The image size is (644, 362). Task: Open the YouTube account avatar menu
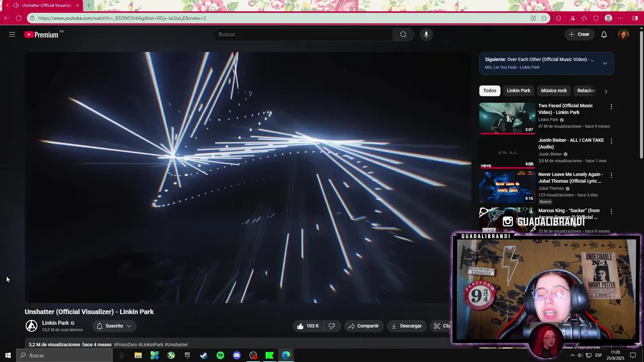tap(623, 34)
